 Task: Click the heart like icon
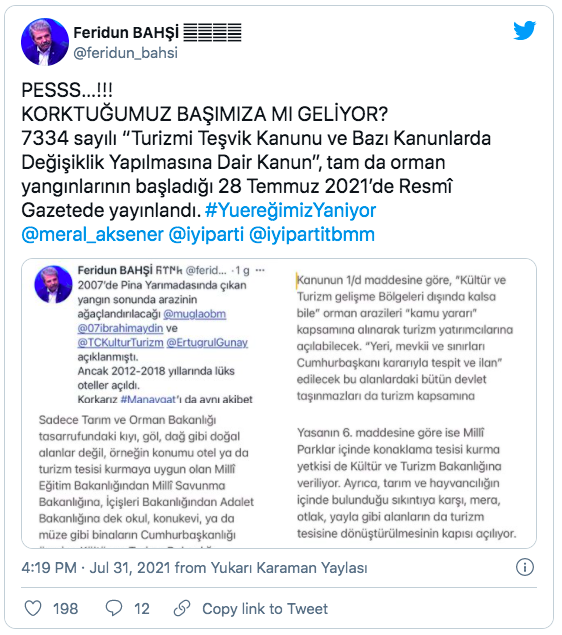point(33,608)
